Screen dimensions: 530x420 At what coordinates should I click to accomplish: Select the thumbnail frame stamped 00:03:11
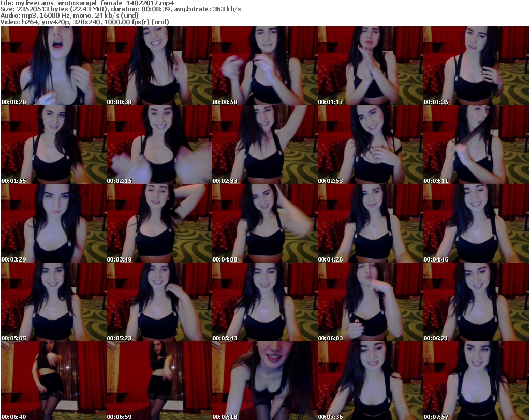click(476, 144)
